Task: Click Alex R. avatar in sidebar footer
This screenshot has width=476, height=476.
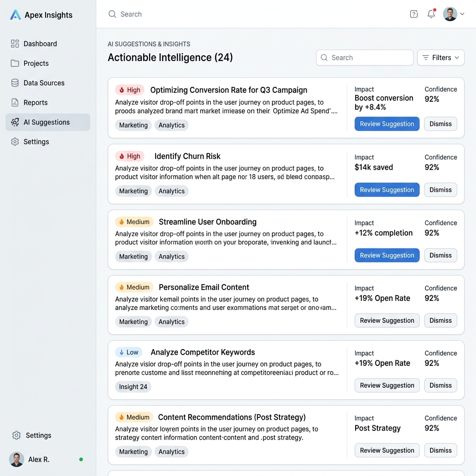Action: (x=17, y=459)
